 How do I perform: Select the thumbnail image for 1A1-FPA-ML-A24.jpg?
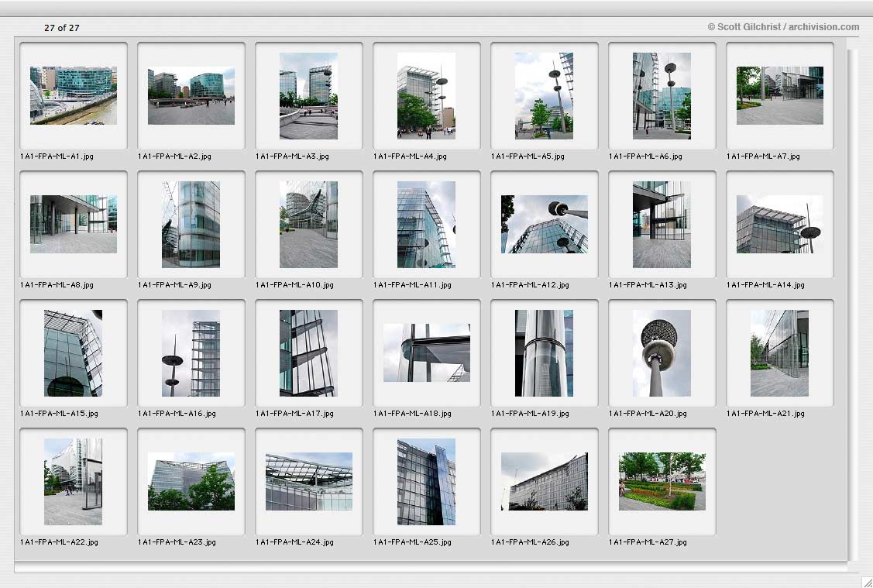tap(309, 482)
